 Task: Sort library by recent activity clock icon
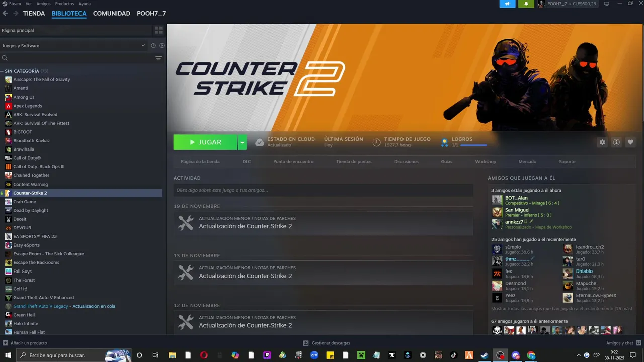pyautogui.click(x=153, y=46)
